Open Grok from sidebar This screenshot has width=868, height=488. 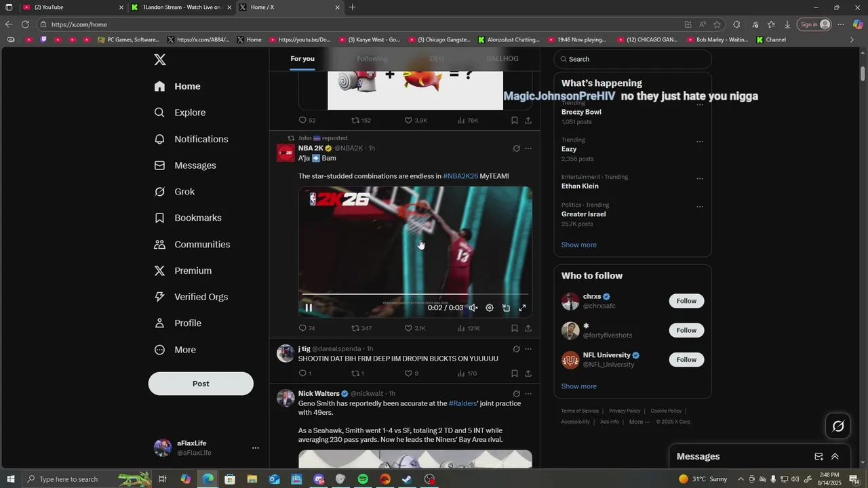pos(175,192)
